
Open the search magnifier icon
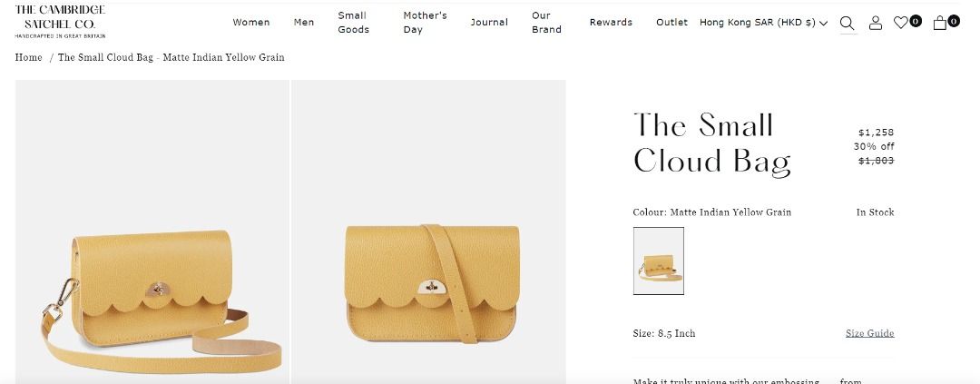(847, 23)
